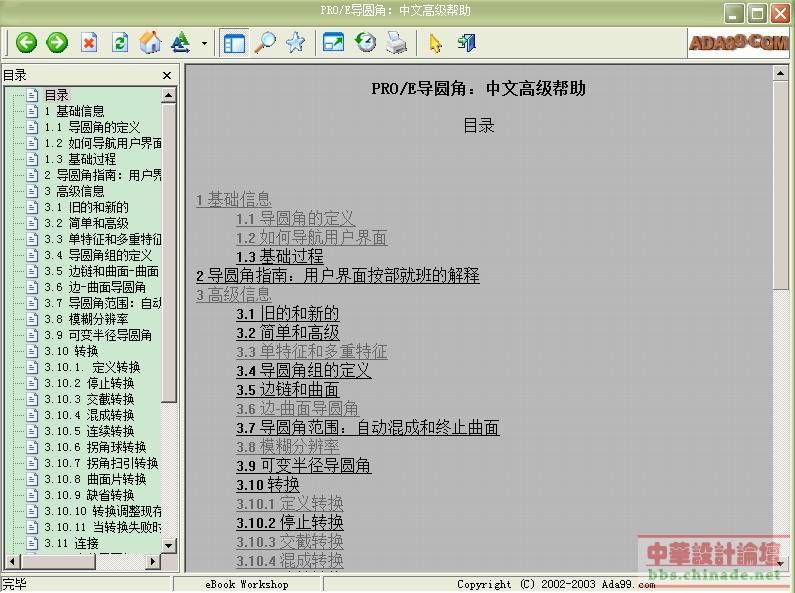Click the content pane scroll up arrow

pyautogui.click(x=780, y=73)
